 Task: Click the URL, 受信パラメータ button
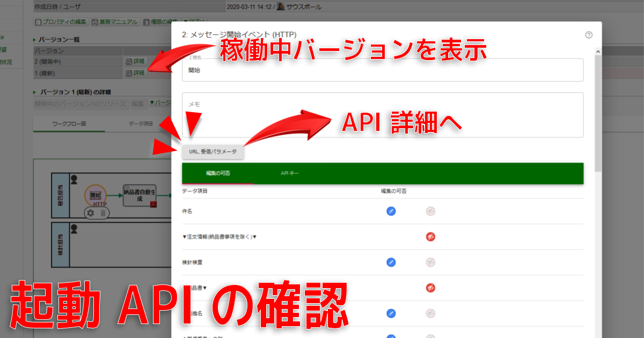213,152
